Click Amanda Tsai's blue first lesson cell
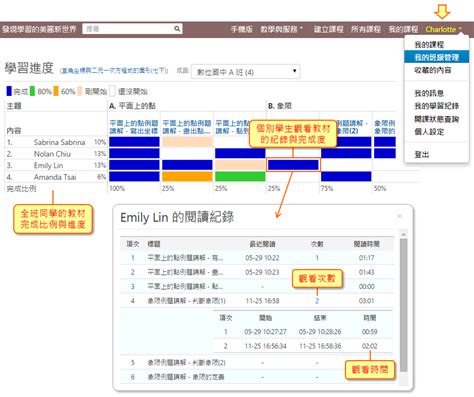 [x=134, y=176]
